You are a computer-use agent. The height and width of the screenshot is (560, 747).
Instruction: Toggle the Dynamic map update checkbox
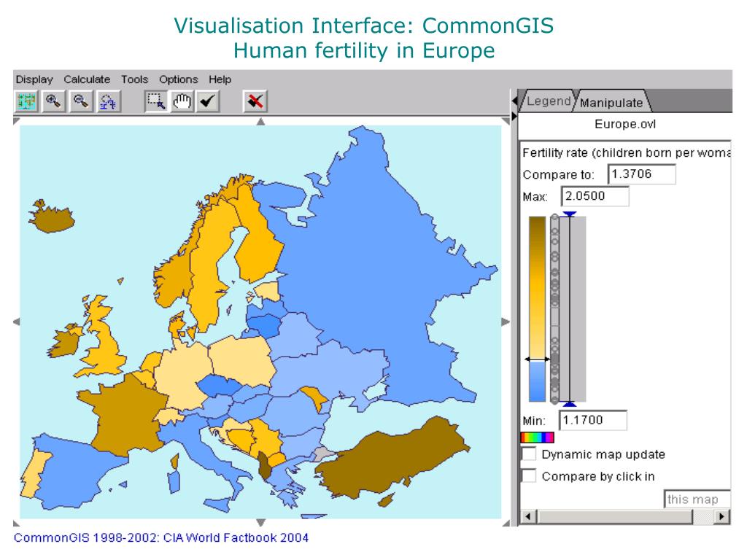pyautogui.click(x=529, y=454)
